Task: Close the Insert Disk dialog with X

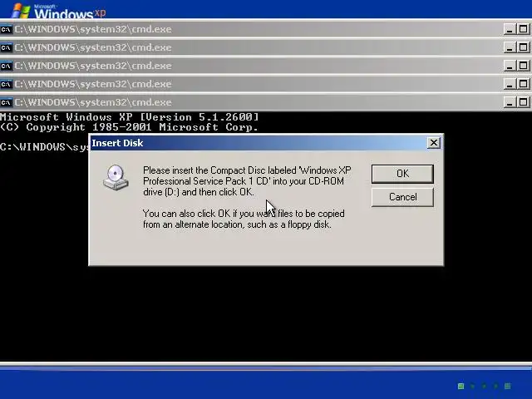Action: tap(434, 143)
